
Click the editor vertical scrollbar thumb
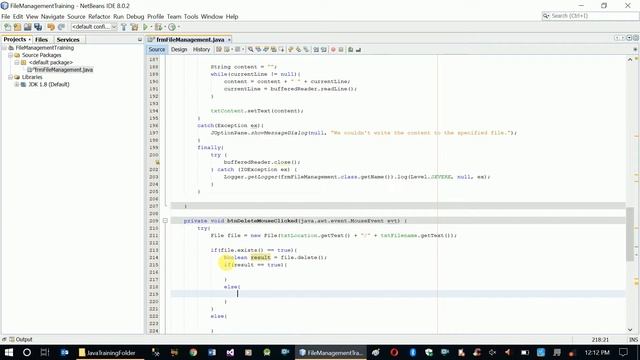630,234
